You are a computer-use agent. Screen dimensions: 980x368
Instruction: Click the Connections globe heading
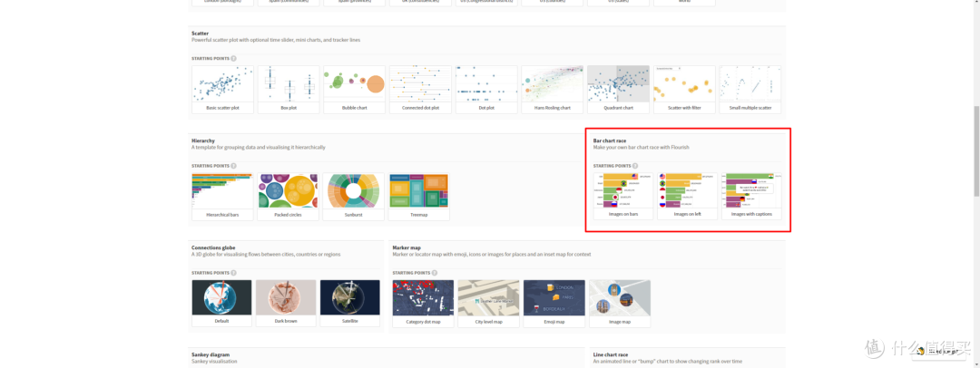pyautogui.click(x=213, y=248)
